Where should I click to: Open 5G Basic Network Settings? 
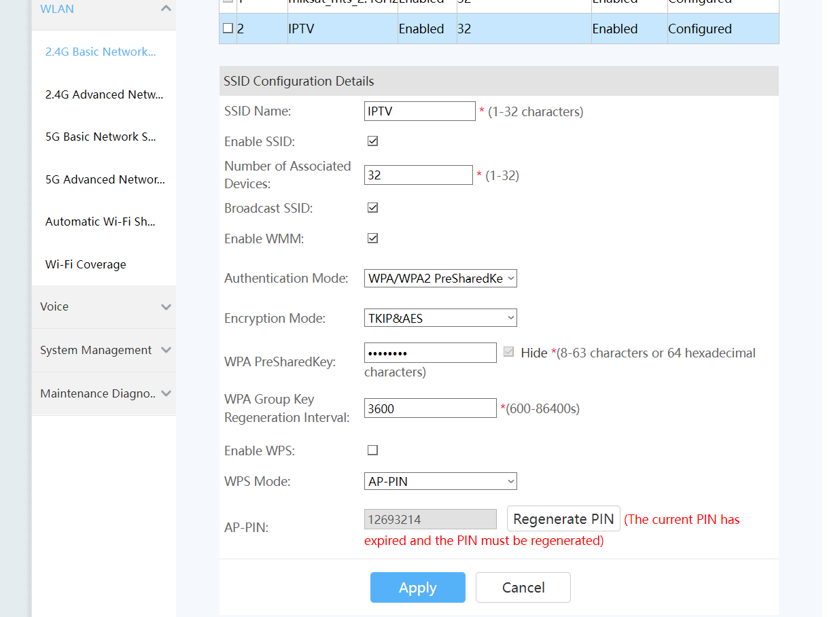[x=101, y=137]
